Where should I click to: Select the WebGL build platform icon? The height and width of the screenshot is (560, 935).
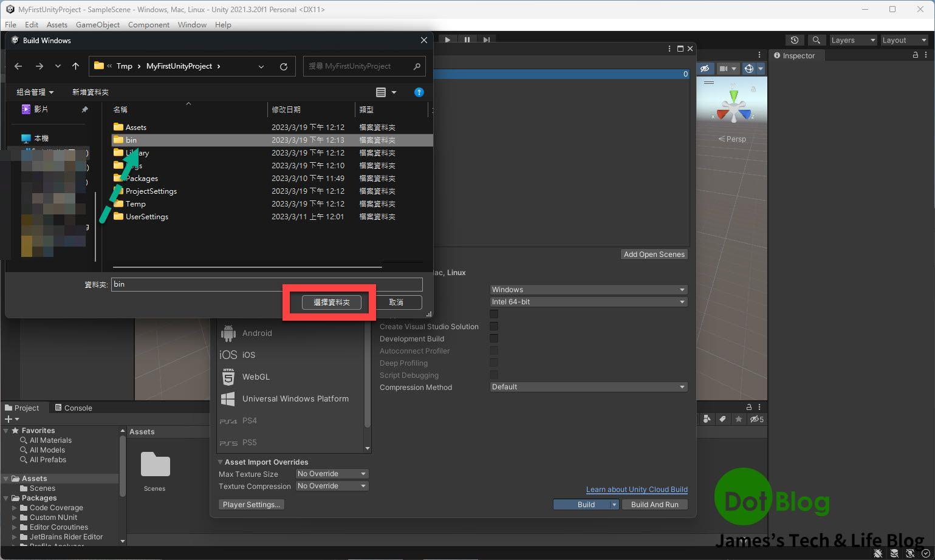228,377
